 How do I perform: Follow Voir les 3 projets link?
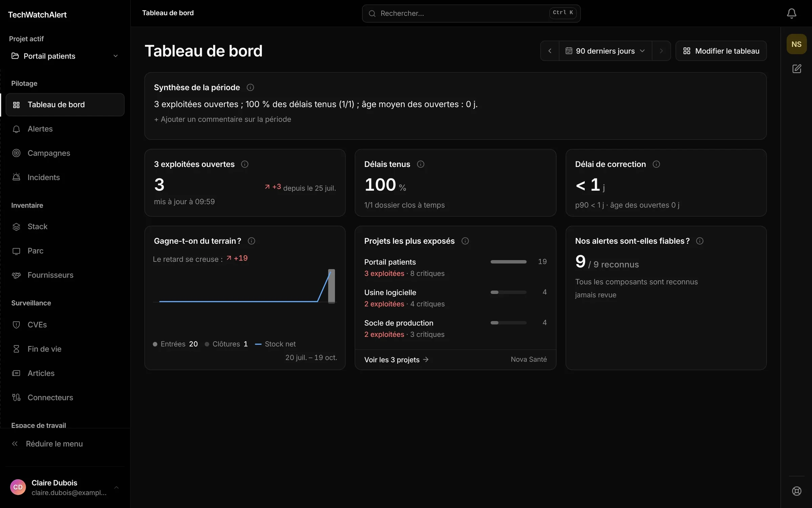point(396,360)
